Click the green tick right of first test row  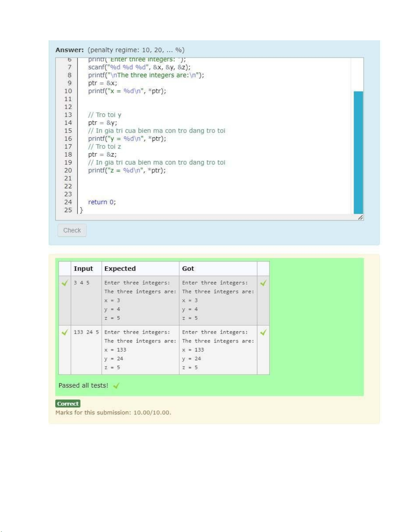tap(263, 283)
